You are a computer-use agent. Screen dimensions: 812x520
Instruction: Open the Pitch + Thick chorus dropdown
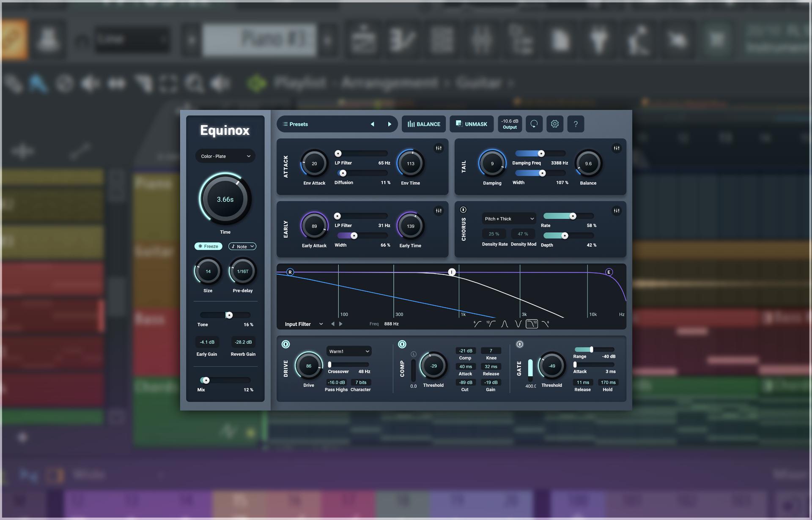click(x=509, y=219)
